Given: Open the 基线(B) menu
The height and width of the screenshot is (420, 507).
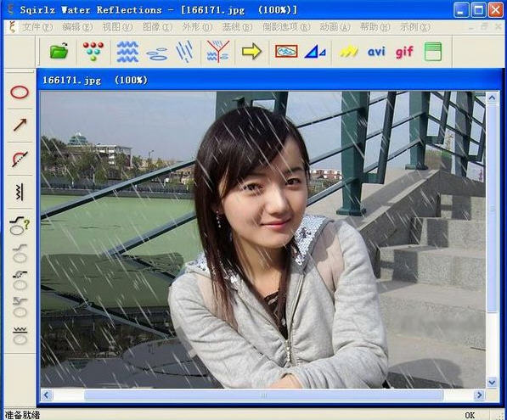Looking at the screenshot, I should pos(237,27).
